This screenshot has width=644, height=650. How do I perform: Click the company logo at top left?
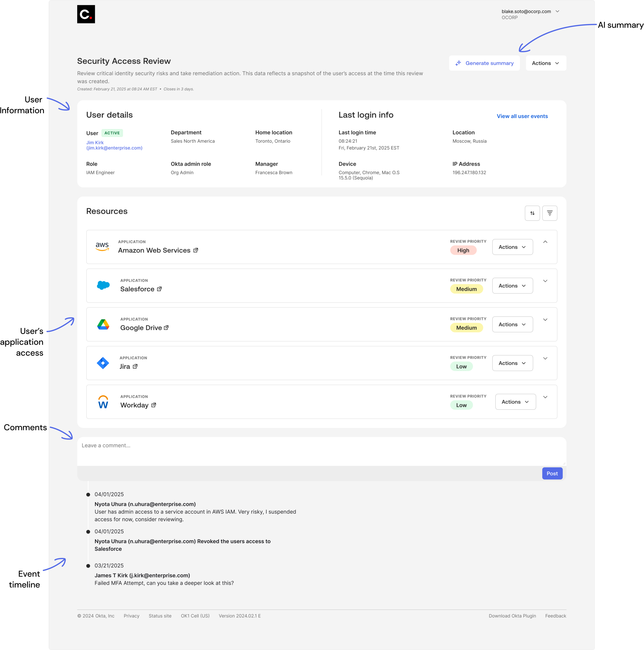coord(86,14)
